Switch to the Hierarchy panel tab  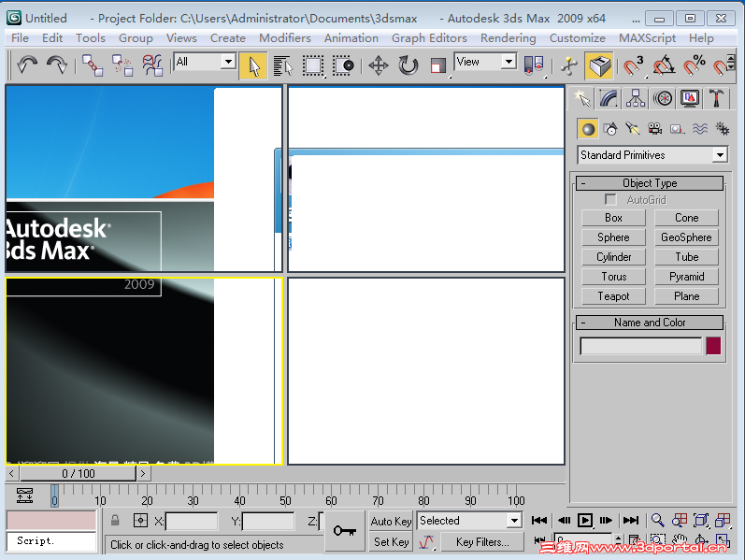(636, 98)
